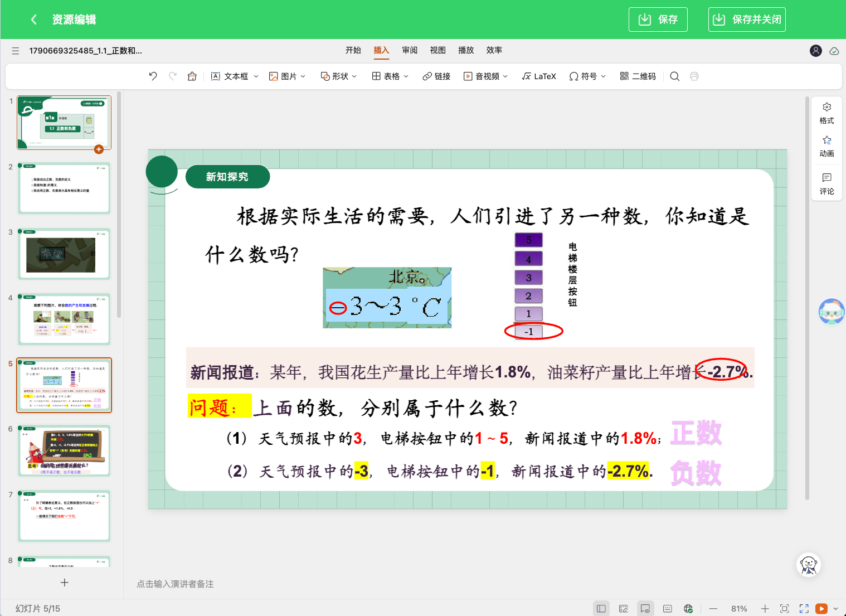Zoom out with the minus button
The width and height of the screenshot is (846, 616).
tap(713, 609)
